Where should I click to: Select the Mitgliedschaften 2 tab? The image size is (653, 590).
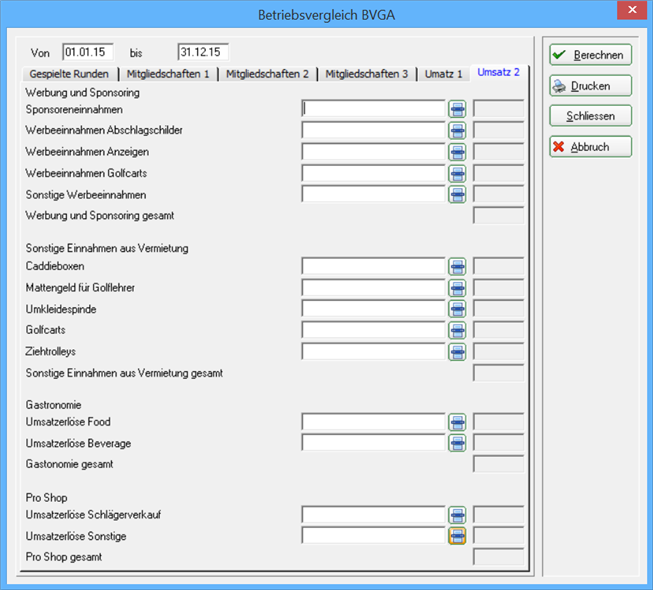pyautogui.click(x=267, y=74)
